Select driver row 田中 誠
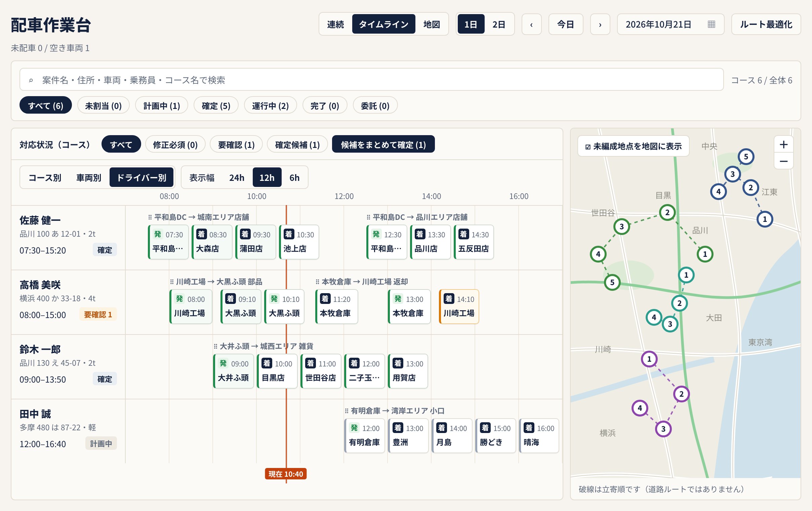 click(68, 431)
